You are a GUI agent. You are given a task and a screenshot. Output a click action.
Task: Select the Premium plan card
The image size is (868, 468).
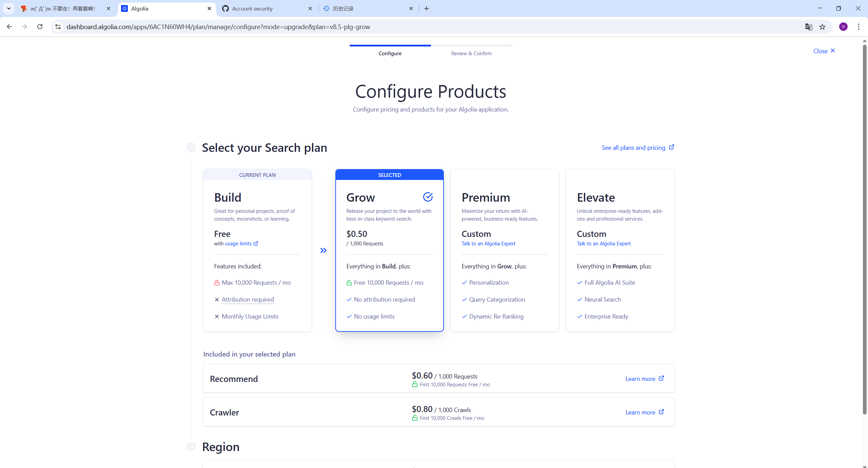pyautogui.click(x=505, y=250)
